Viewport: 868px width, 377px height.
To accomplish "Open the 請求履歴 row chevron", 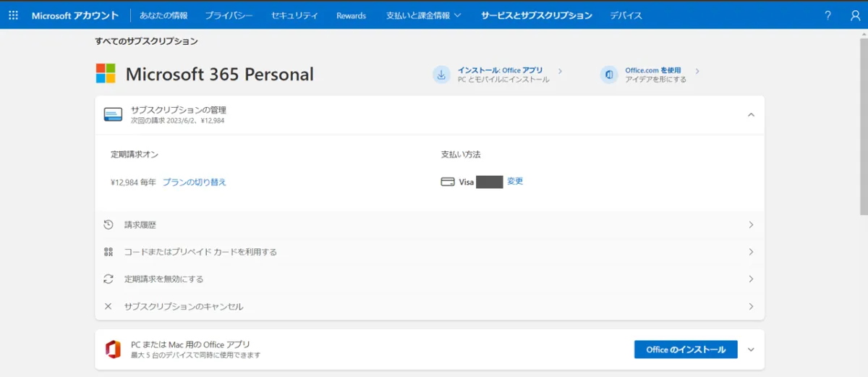I will click(x=751, y=225).
